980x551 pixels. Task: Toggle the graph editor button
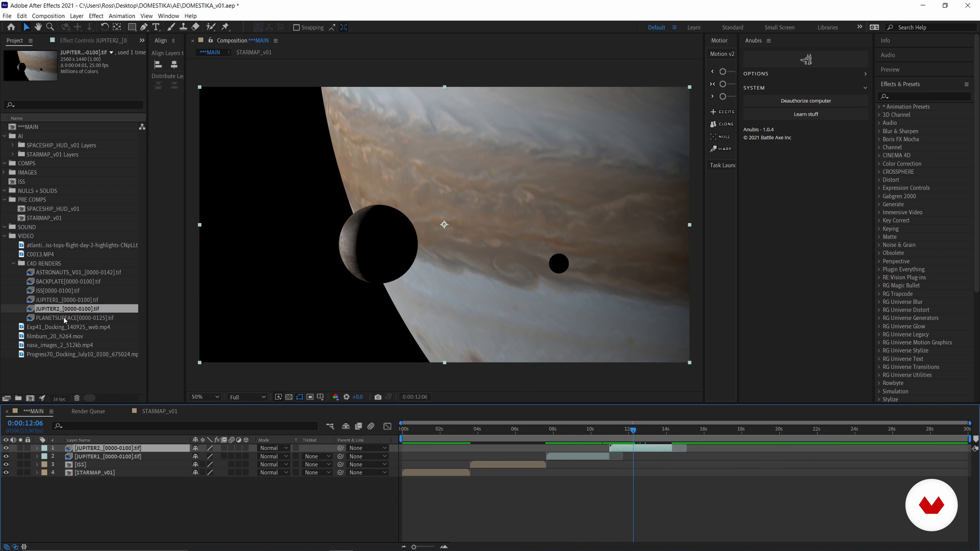pyautogui.click(x=387, y=426)
